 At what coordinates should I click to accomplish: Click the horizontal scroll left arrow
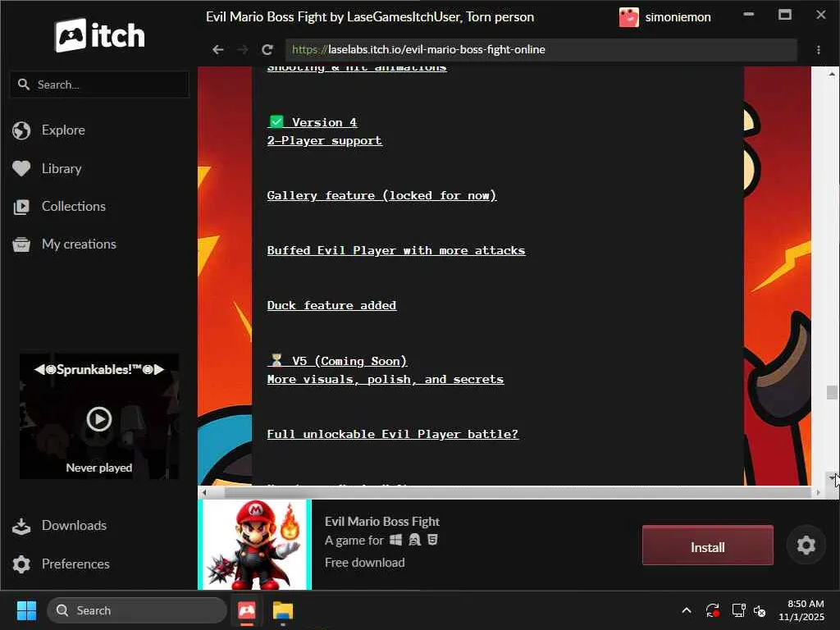click(204, 492)
